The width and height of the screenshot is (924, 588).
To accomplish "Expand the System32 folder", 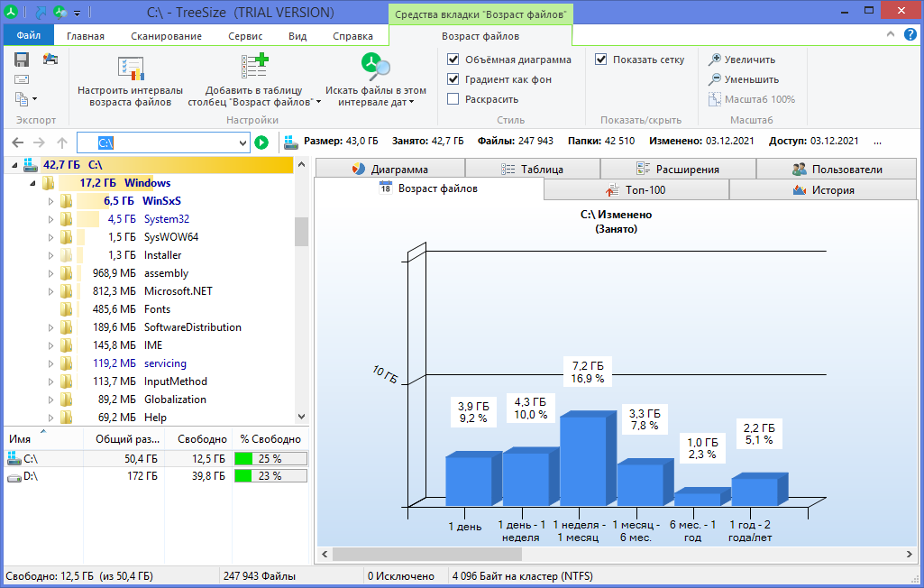I will (50, 219).
